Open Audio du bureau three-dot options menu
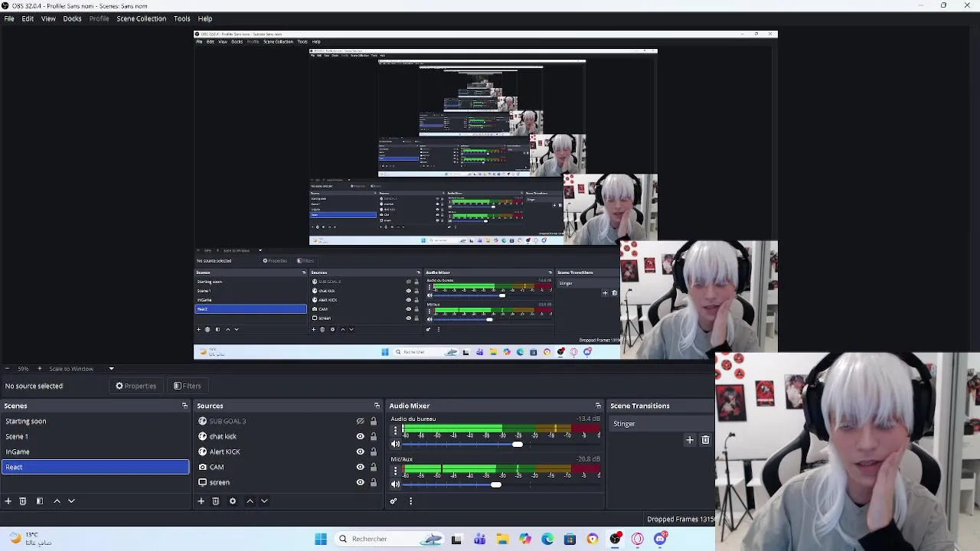This screenshot has width=980, height=551. coord(395,430)
